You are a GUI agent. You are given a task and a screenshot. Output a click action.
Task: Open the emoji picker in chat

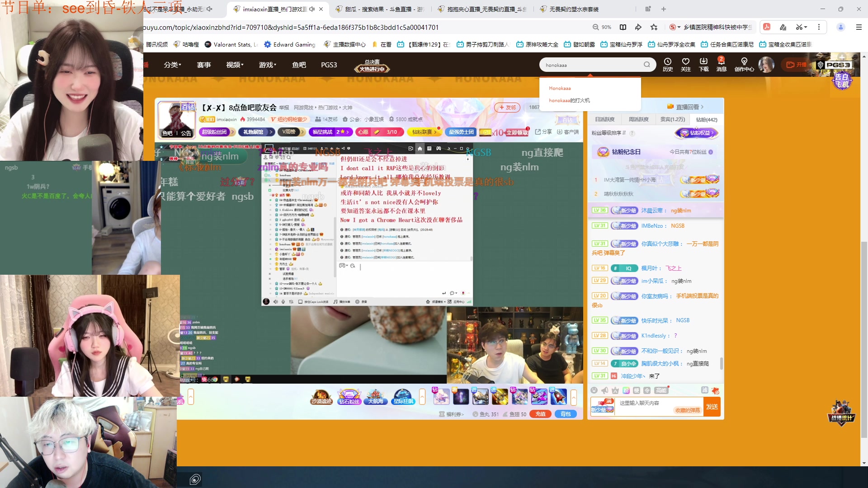coord(594,390)
